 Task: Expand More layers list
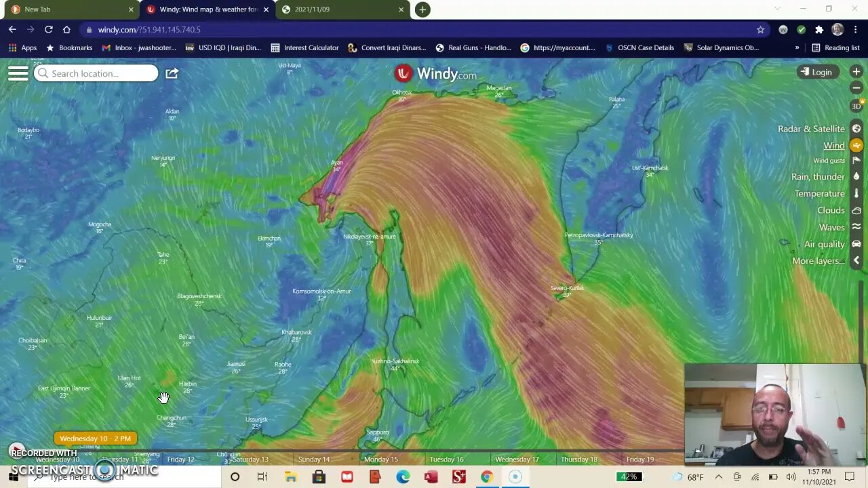[818, 261]
